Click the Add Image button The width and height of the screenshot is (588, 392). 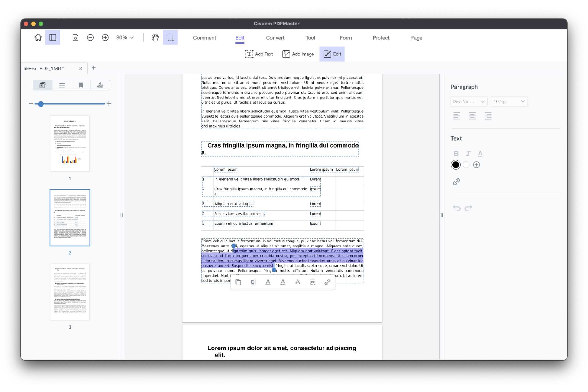pyautogui.click(x=298, y=54)
